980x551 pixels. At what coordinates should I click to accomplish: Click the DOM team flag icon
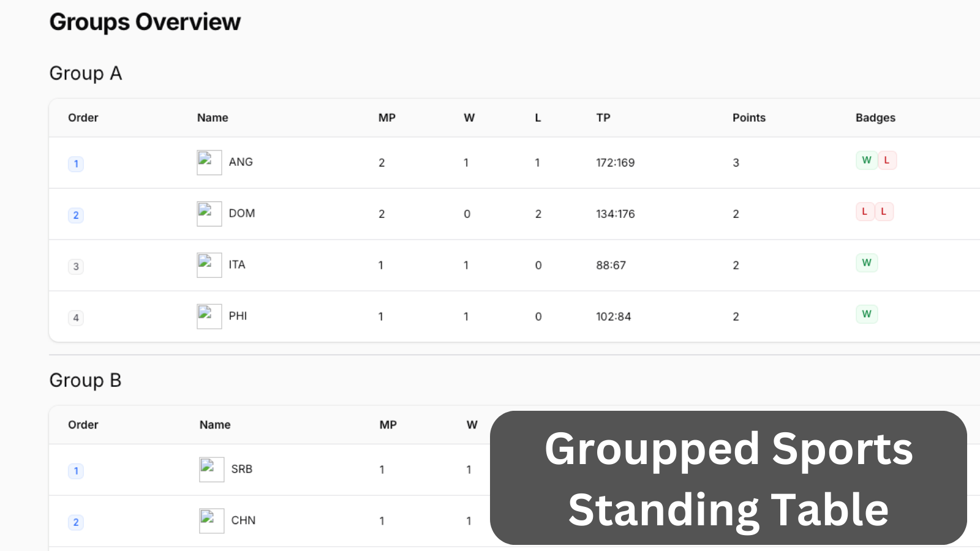(x=209, y=214)
